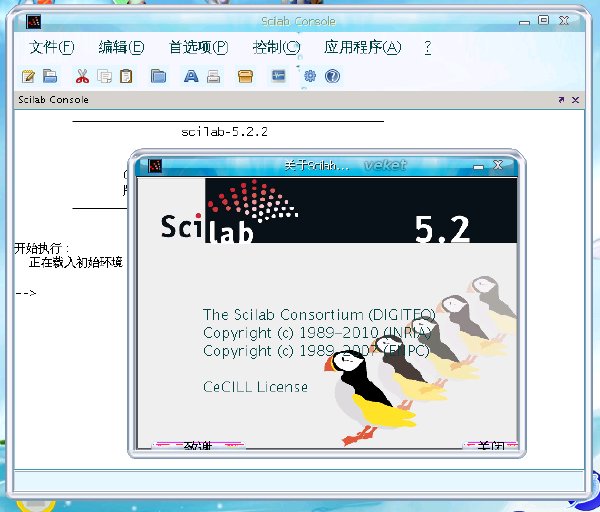The width and height of the screenshot is (600, 512).
Task: Open the 编辑(E) menu
Action: click(x=121, y=47)
